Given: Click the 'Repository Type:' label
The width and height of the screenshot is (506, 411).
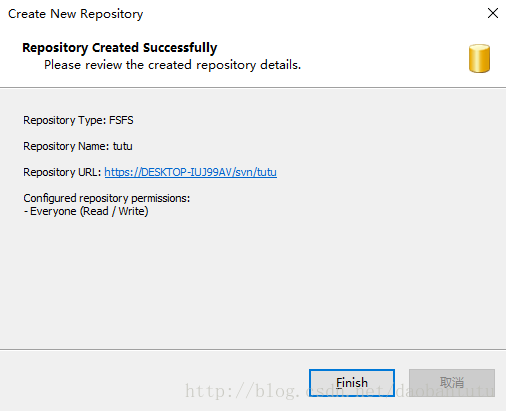Looking at the screenshot, I should 65,120.
